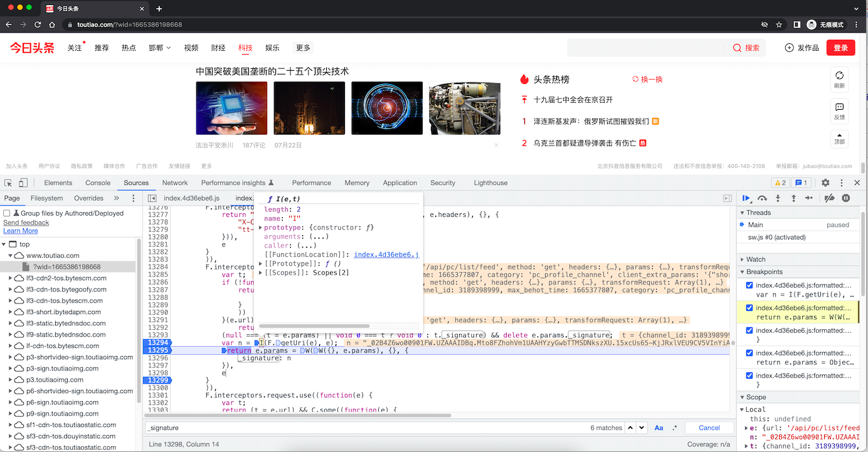Open Chrome side panel icon
868x452 pixels.
[x=797, y=24]
